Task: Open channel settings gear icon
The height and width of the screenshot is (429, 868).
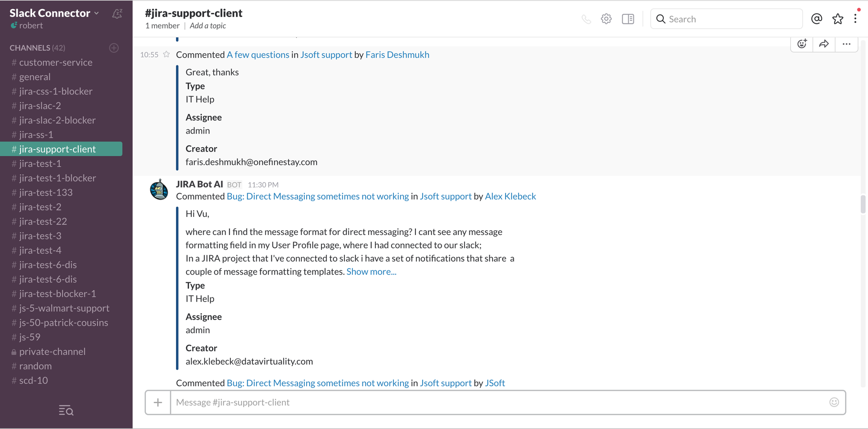Action: 606,19
